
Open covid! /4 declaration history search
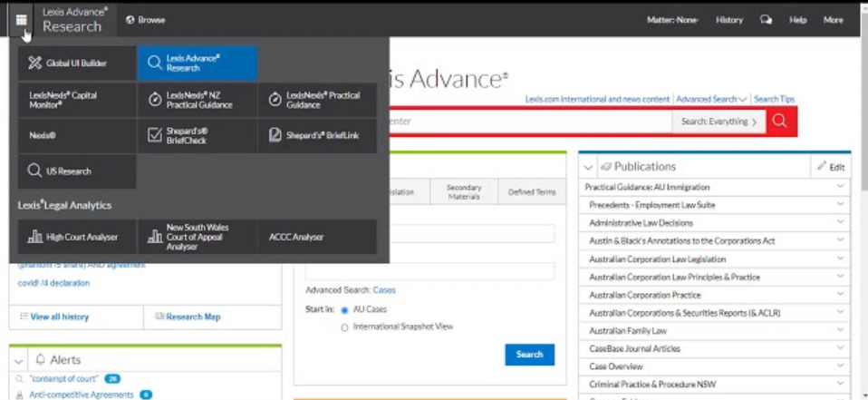coord(53,283)
